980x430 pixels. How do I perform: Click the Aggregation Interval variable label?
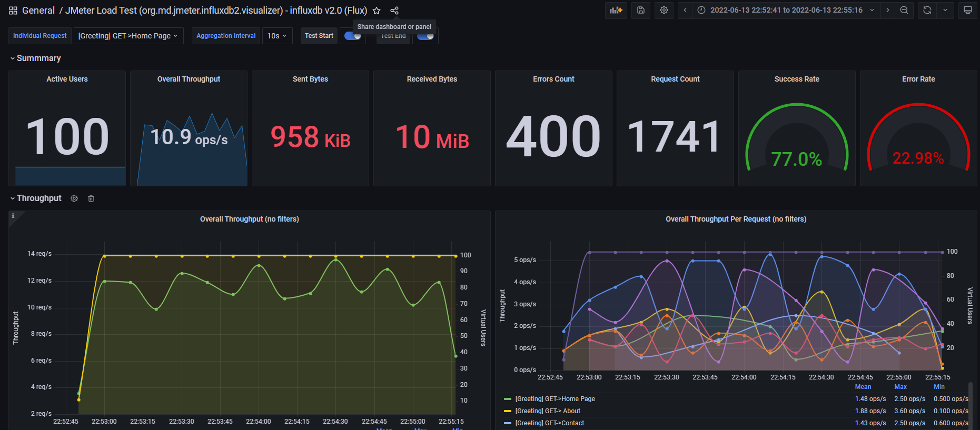[x=226, y=36]
